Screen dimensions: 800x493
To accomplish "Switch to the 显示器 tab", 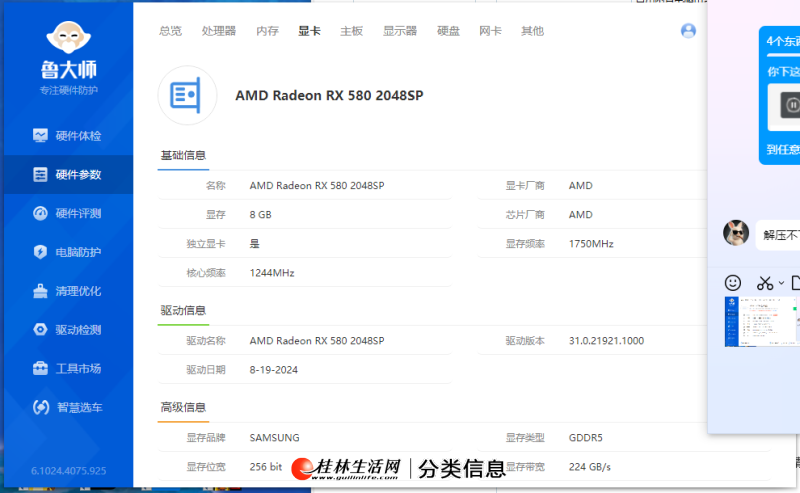I will click(399, 31).
